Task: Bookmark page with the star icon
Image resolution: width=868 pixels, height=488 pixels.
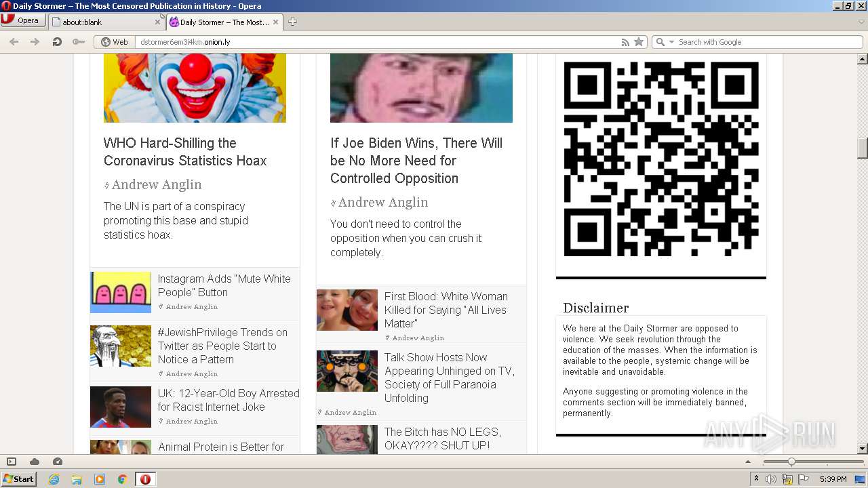Action: (639, 42)
